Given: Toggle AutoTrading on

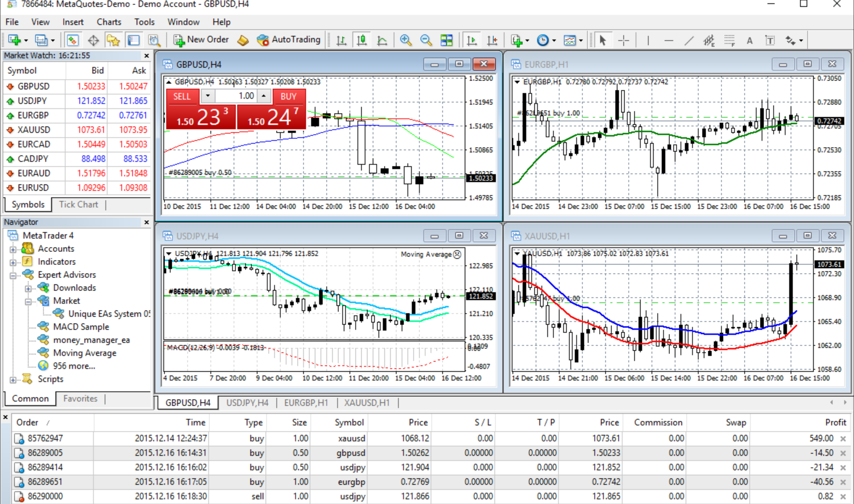Looking at the screenshot, I should click(x=289, y=40).
